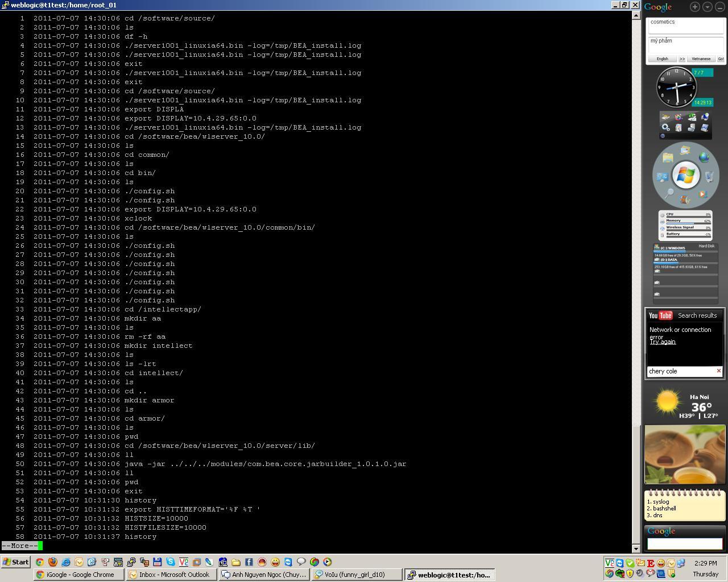Switch to the Inbox - Microsoft Outlook window
Image resolution: width=728 pixels, height=582 pixels.
[x=171, y=574]
